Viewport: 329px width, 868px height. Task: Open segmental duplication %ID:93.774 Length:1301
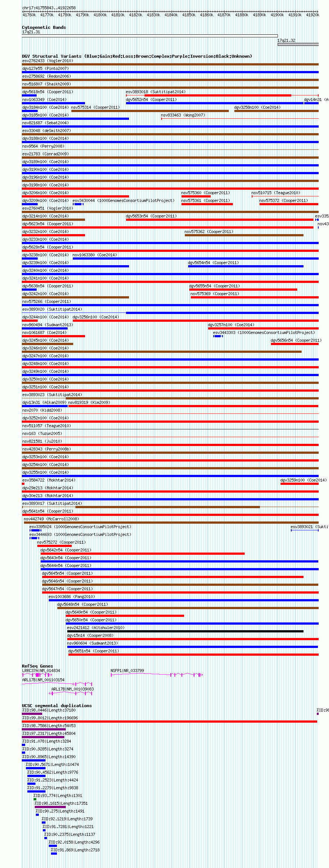[x=58, y=796]
